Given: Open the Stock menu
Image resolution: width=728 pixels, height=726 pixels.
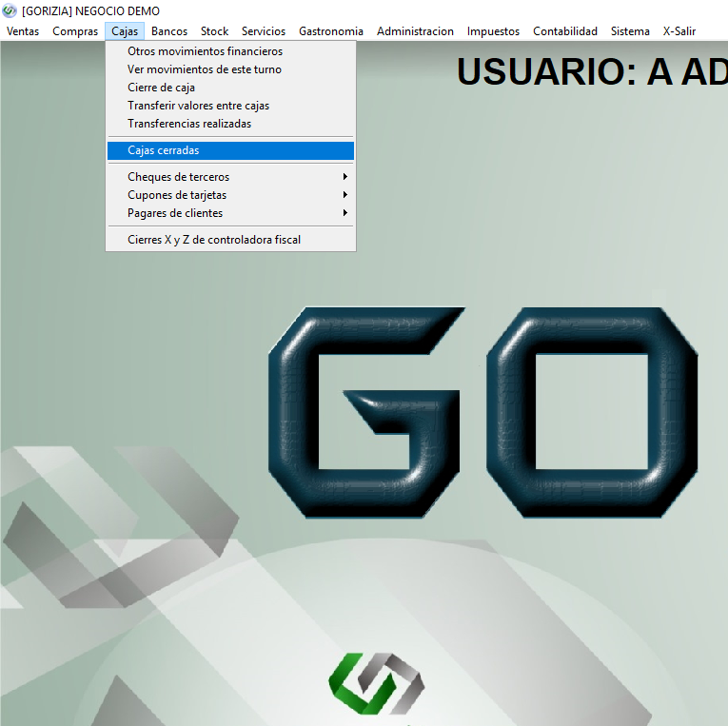Looking at the screenshot, I should tap(214, 31).
